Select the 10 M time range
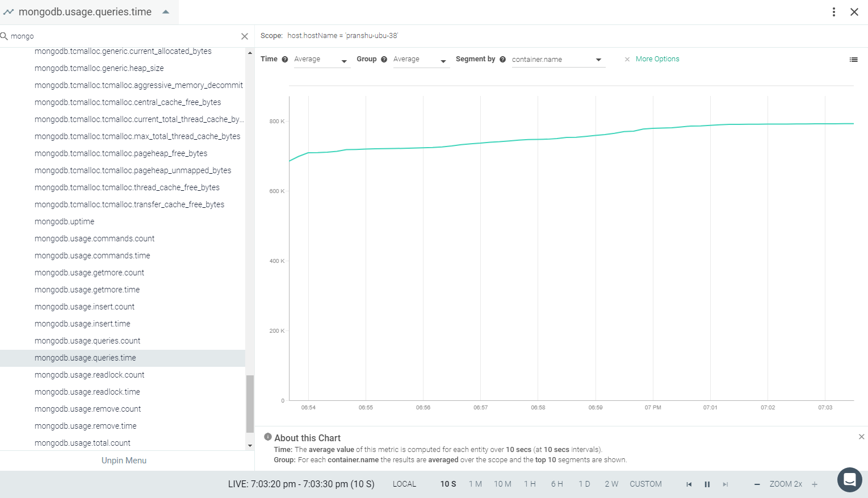 click(x=502, y=484)
